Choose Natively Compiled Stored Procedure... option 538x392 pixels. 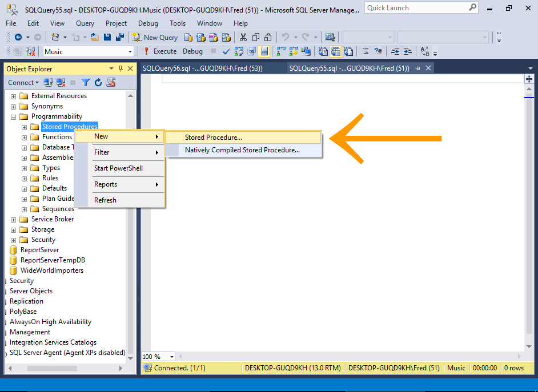click(x=243, y=150)
